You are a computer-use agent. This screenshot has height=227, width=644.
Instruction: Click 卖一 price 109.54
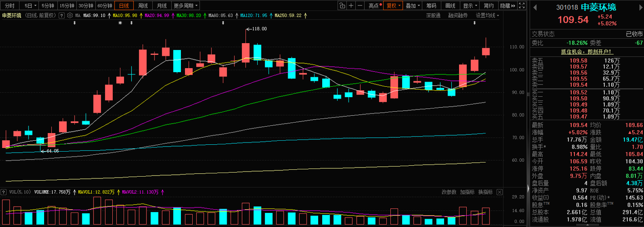pyautogui.click(x=578, y=84)
